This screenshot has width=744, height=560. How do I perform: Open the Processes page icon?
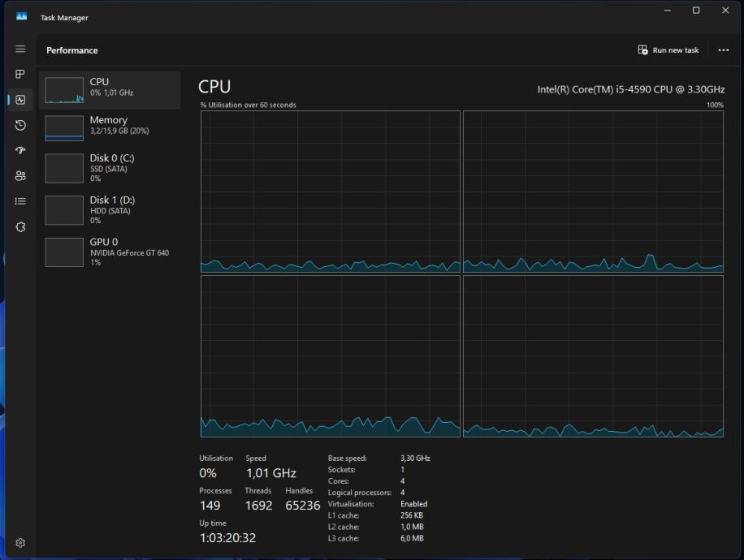(20, 74)
